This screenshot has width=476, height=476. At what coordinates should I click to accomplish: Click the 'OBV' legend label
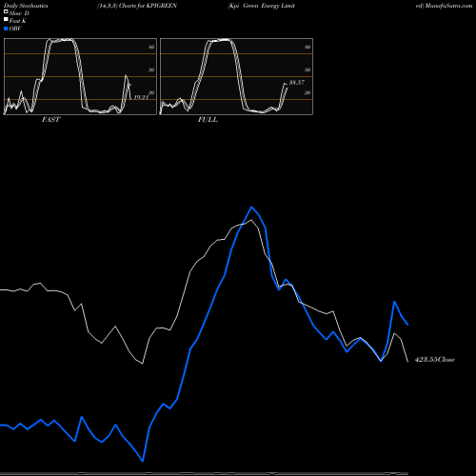pos(15,29)
